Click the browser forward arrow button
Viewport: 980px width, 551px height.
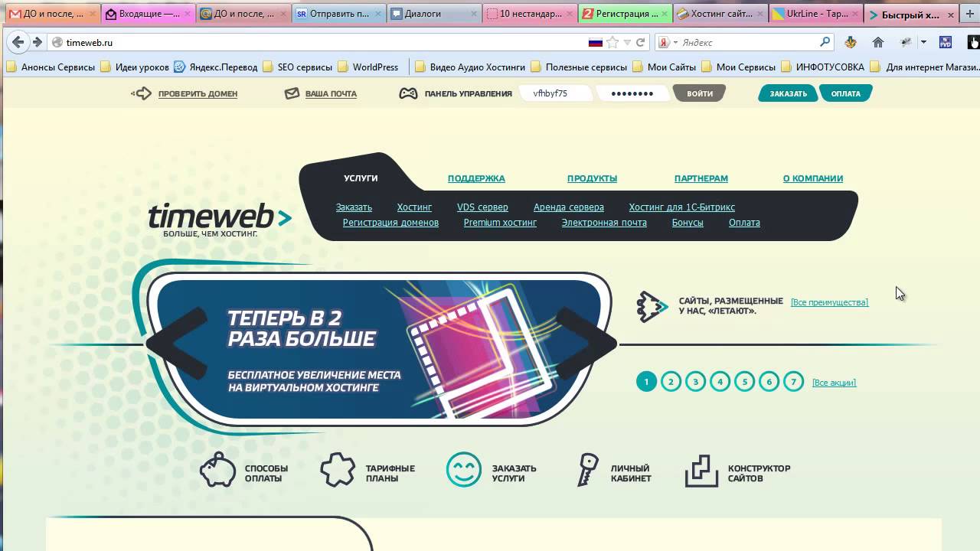[37, 42]
